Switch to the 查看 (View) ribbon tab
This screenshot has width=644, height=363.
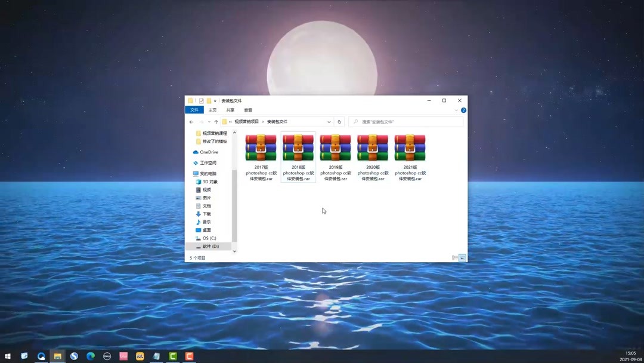point(247,110)
